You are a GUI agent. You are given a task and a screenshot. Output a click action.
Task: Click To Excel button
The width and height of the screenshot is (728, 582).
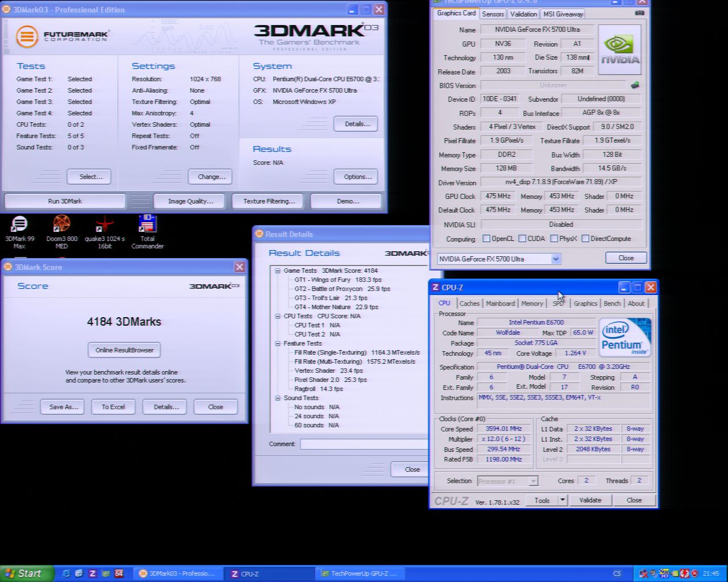coord(113,407)
